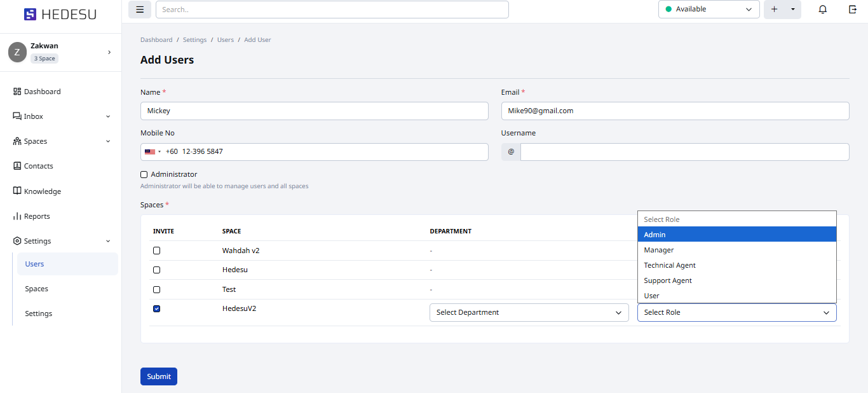Open Knowledge in the sidebar

point(42,191)
